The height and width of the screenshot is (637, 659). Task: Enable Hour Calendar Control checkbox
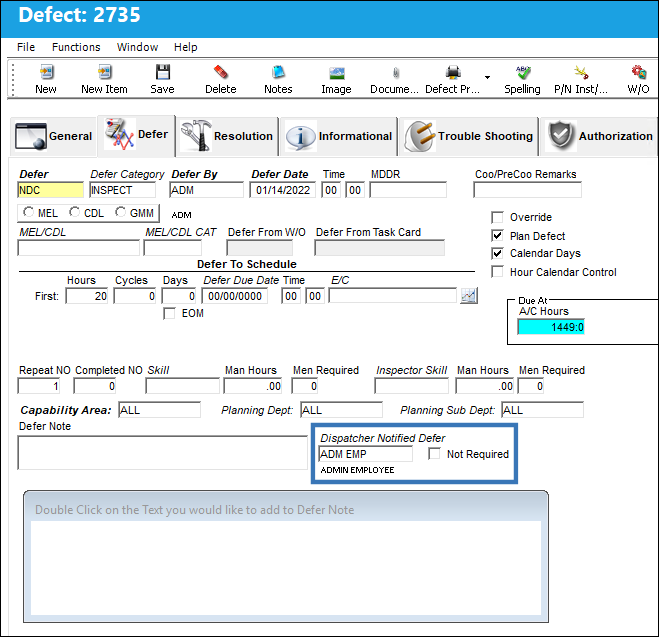[497, 272]
